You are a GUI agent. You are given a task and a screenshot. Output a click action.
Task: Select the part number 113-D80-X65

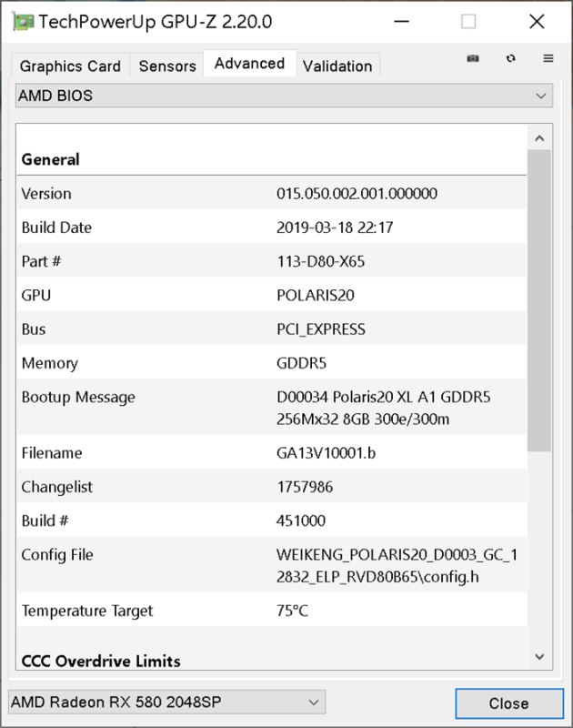(x=320, y=261)
